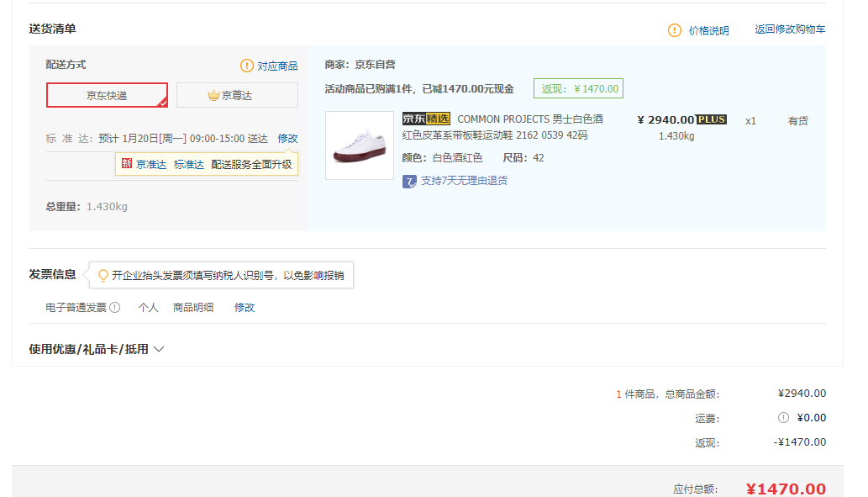The width and height of the screenshot is (868, 497).
Task: Open 对应商品 link
Action: tap(277, 66)
